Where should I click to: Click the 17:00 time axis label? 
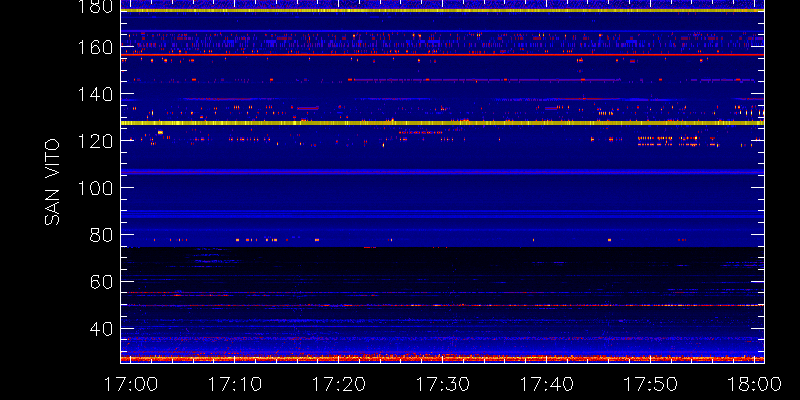tap(130, 384)
